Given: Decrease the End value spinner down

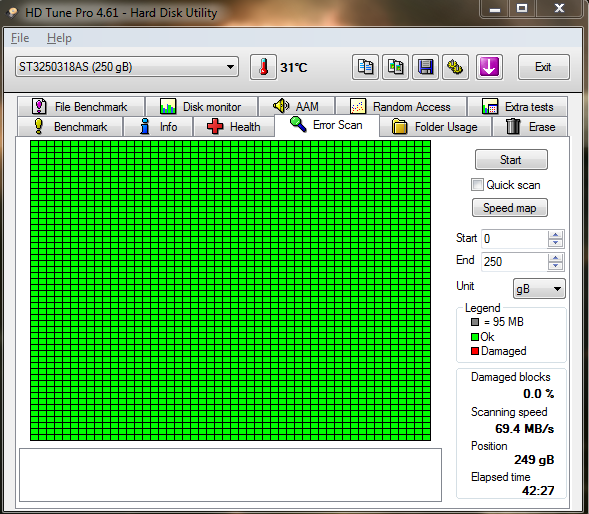Looking at the screenshot, I should click(x=555, y=266).
